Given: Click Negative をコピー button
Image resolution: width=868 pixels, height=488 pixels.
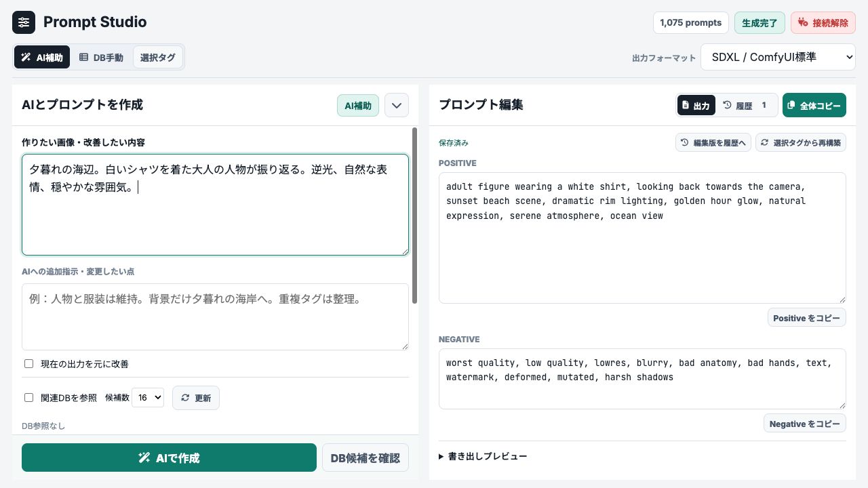Looking at the screenshot, I should (805, 424).
